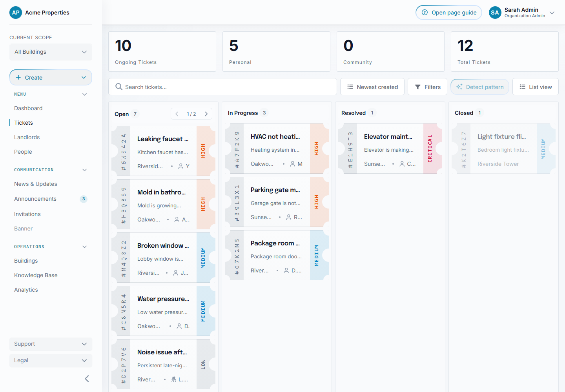Open the Noise issue ticket
The image size is (565, 392).
click(163, 364)
